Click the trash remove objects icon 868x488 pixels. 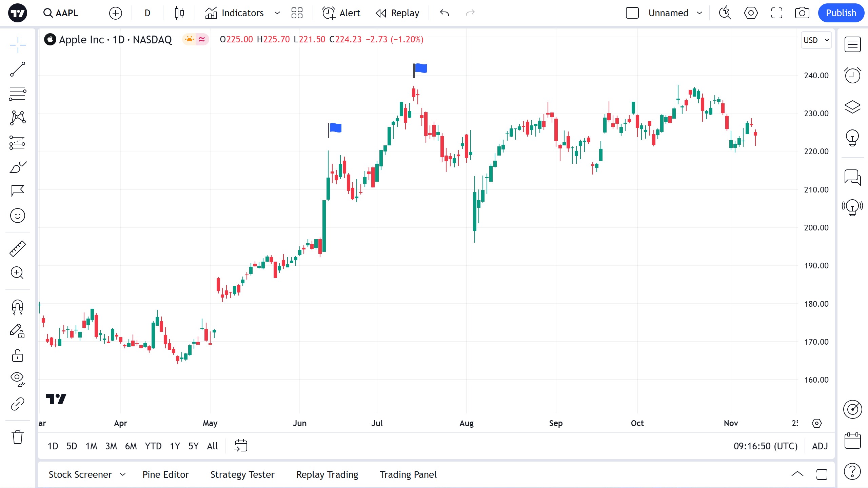point(17,437)
